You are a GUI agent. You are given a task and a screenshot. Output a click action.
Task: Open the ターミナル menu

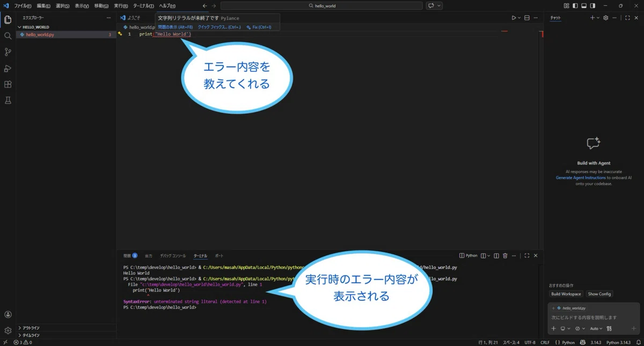(143, 5)
